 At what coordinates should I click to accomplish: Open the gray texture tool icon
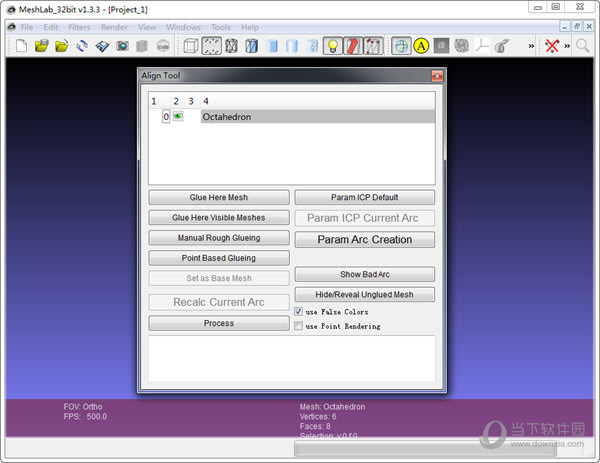(441, 46)
